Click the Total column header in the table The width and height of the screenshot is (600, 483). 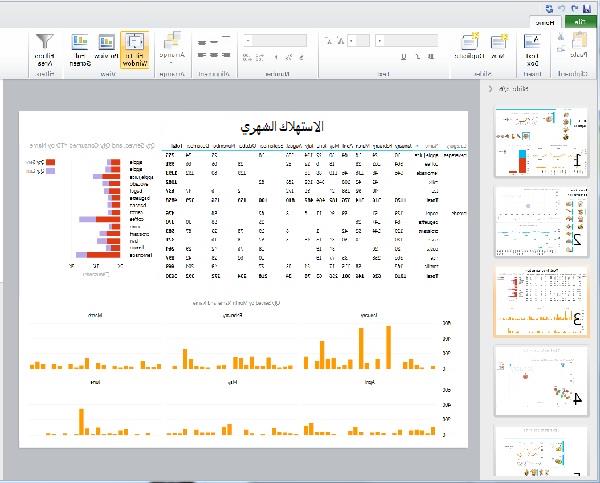click(176, 146)
